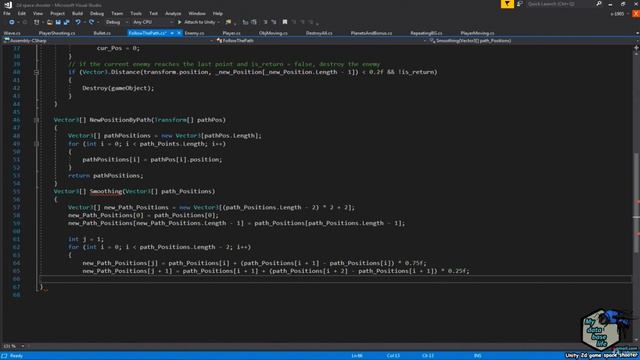Switch to the RepeatingBG.cs tab
This screenshot has width=640, height=360.
pyautogui.click(x=426, y=33)
